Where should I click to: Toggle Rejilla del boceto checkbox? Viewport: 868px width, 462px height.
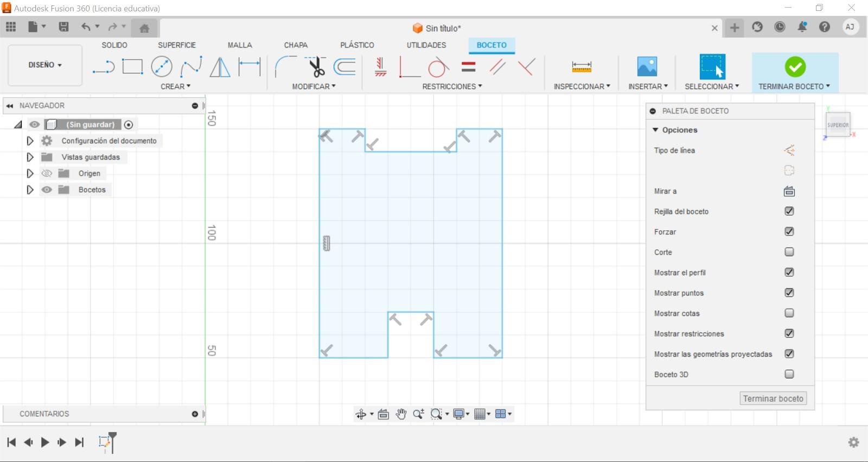pyautogui.click(x=789, y=211)
